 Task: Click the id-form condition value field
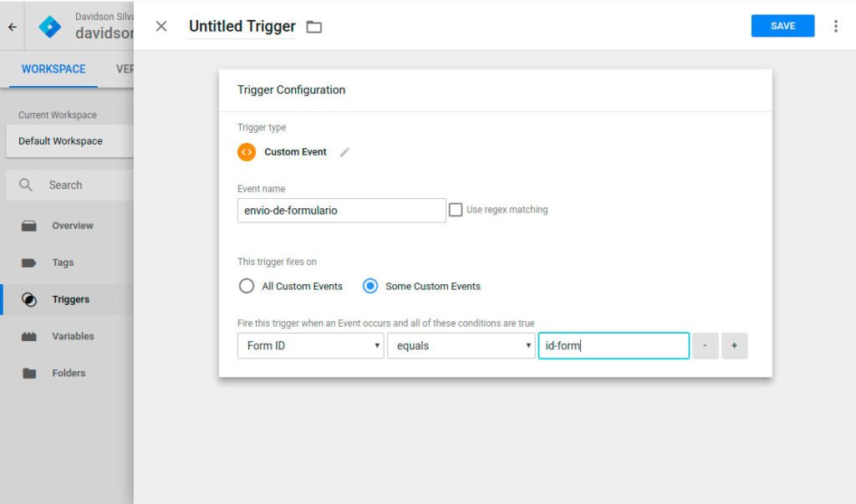coord(613,345)
